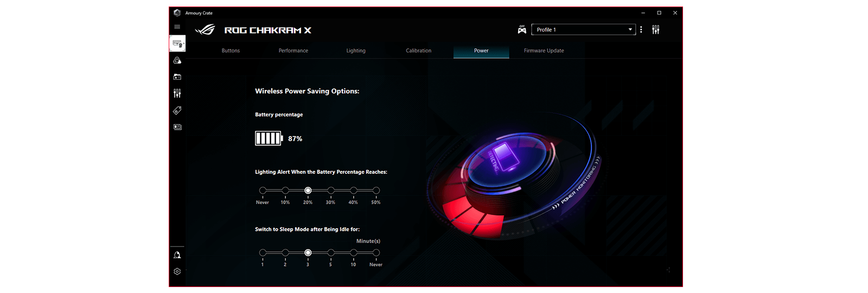This screenshot has height=293, width=868.
Task: Set lighting alert to 30% battery
Action: pos(331,191)
